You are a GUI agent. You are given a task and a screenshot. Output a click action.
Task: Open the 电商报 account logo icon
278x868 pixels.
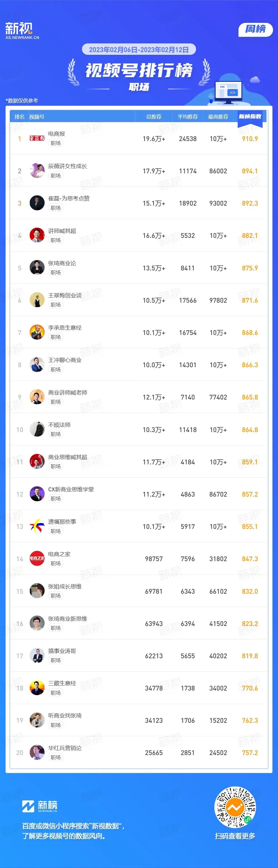tap(37, 138)
